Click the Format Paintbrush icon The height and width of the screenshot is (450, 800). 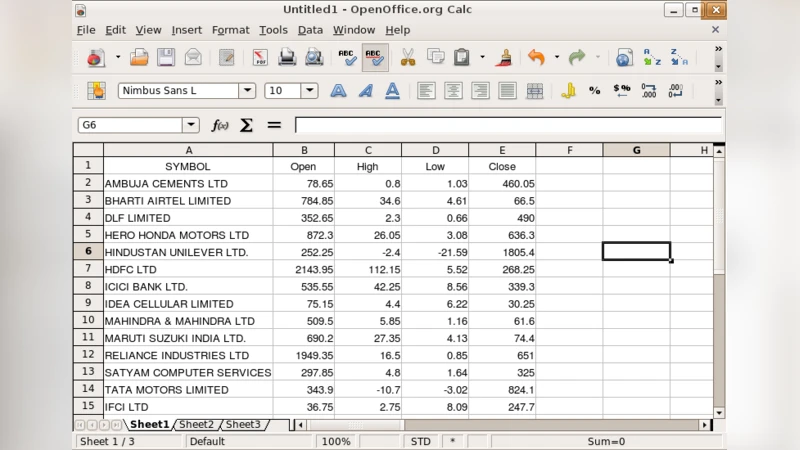pos(504,57)
